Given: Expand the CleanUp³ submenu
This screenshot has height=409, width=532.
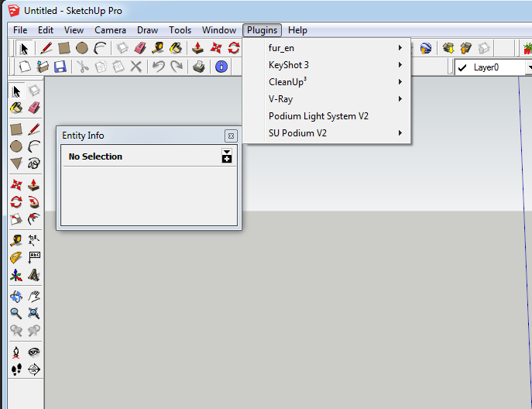Looking at the screenshot, I should [x=327, y=82].
